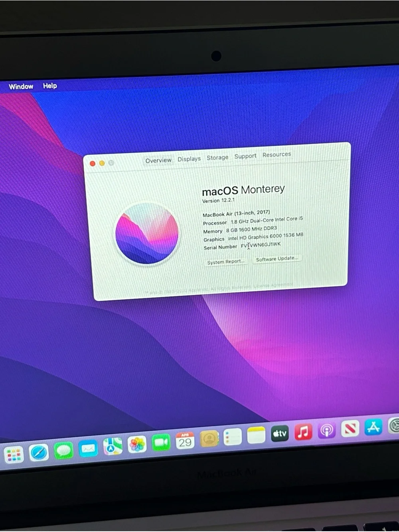Open Contacts app in the dock
The image size is (399, 532).
209,439
